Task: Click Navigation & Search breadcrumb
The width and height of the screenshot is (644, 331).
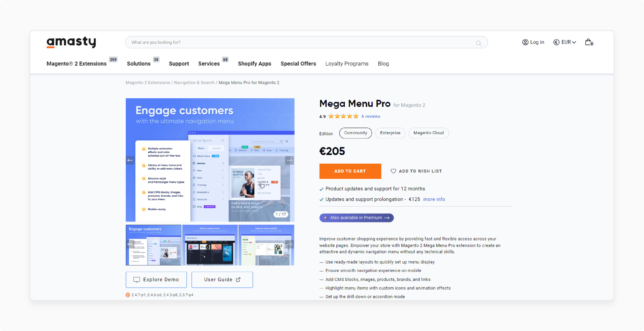Action: [x=194, y=82]
